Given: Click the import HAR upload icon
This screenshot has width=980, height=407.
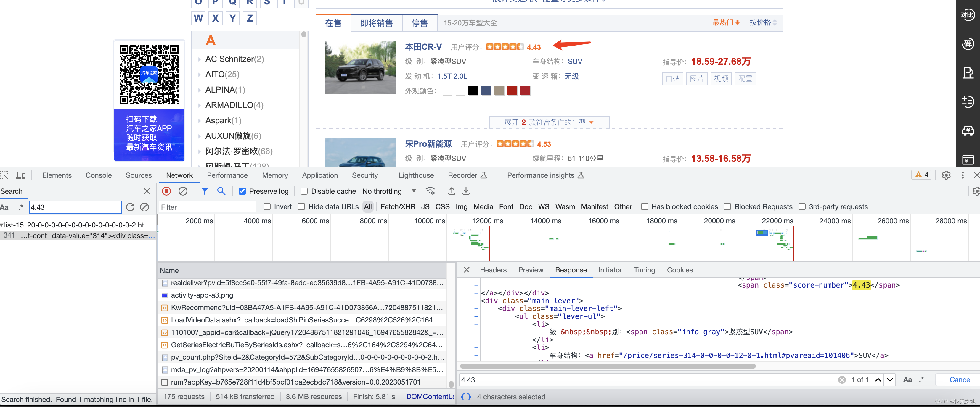Looking at the screenshot, I should 452,191.
